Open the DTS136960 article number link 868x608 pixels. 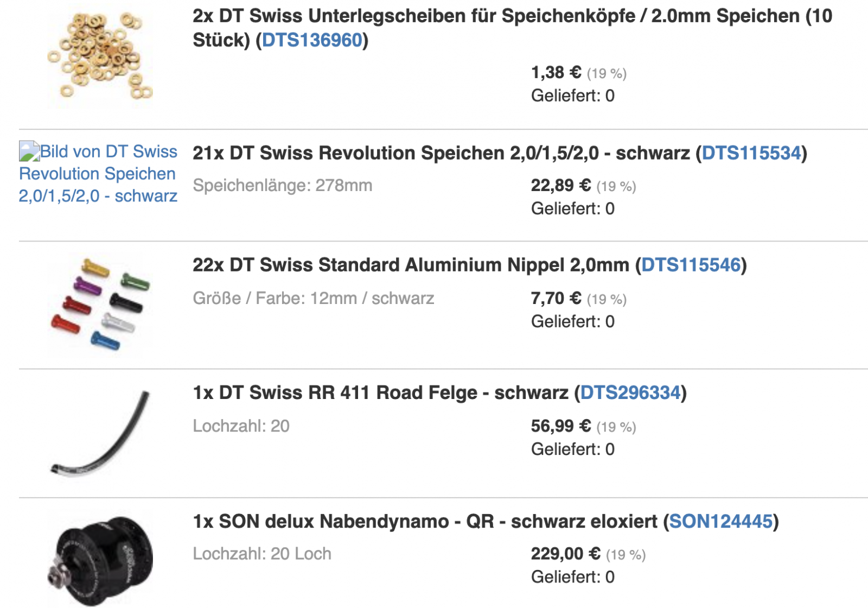point(312,40)
